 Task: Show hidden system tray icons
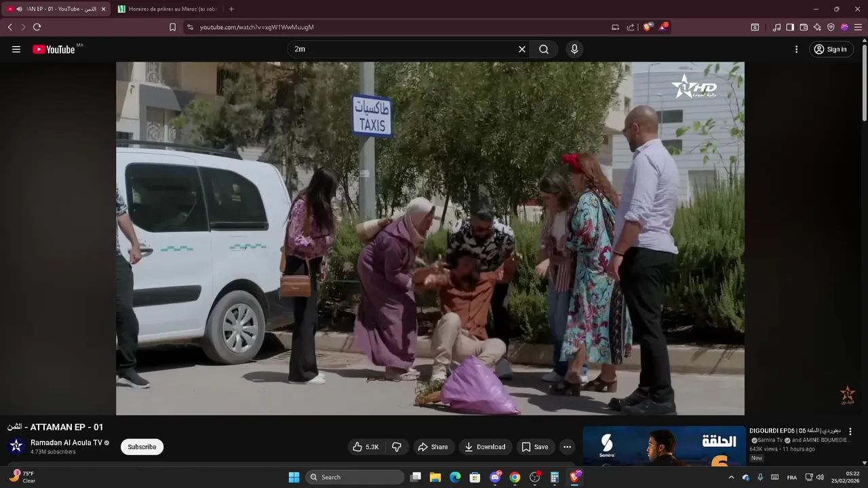(731, 477)
